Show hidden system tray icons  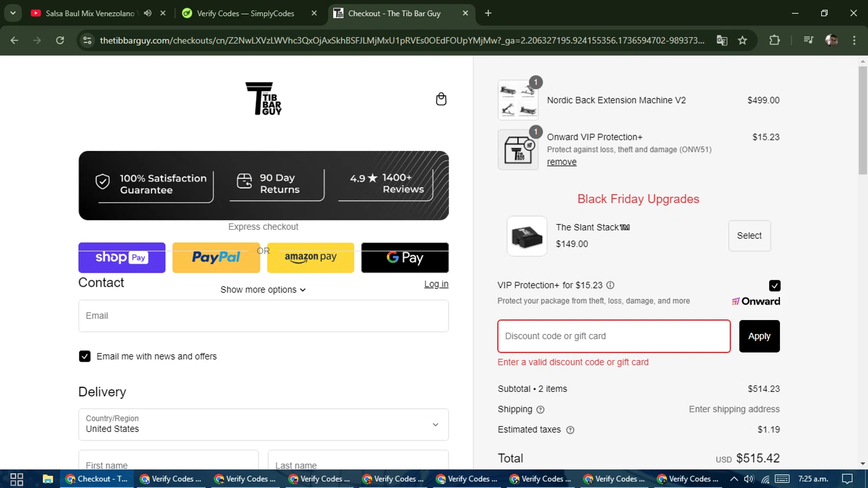pyautogui.click(x=734, y=479)
